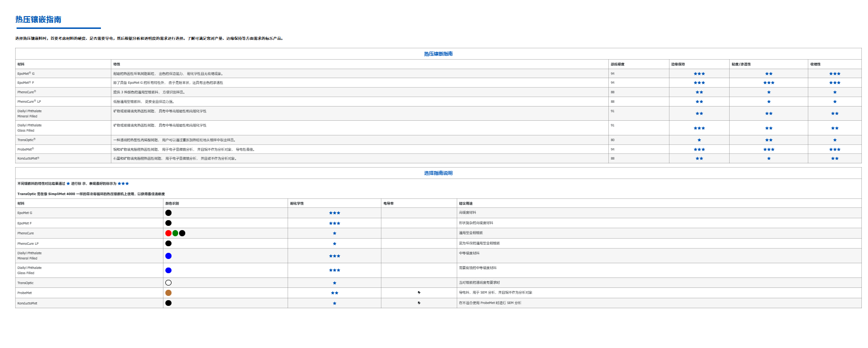Select the hardness value 88 in KonductoMet row

(x=613, y=159)
